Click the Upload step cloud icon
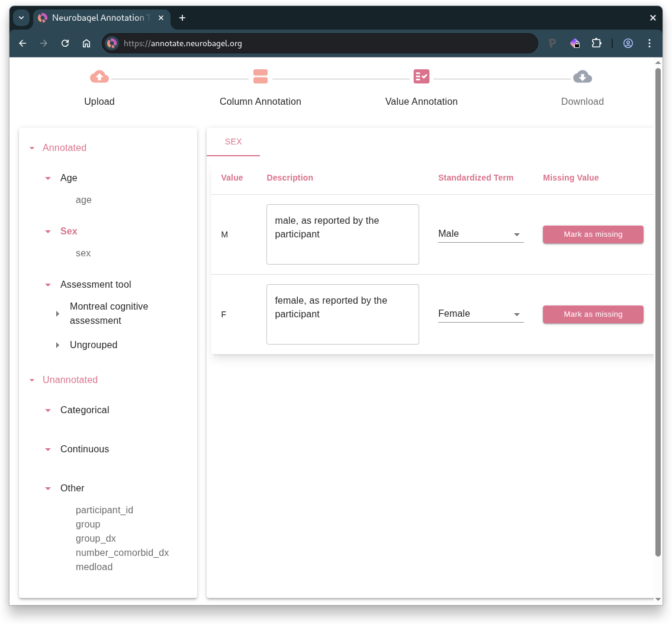 coord(99,76)
